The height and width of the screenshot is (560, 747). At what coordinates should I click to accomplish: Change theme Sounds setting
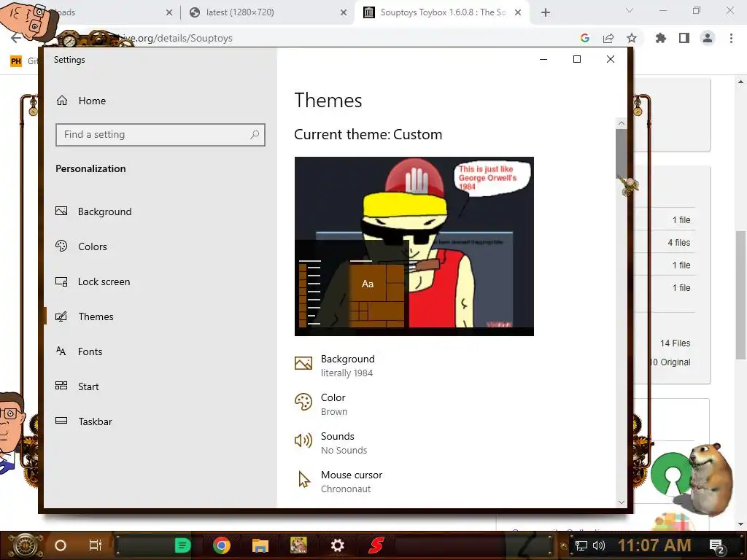331,443
